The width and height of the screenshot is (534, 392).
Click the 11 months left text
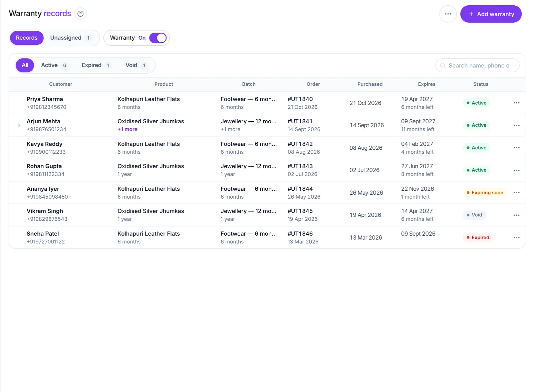click(418, 129)
